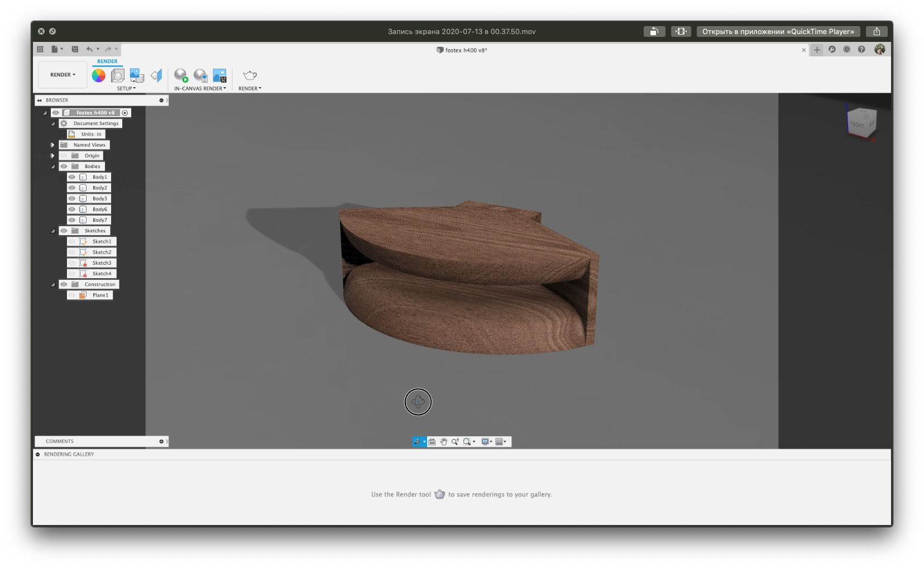Click the Capture Image icon
Image resolution: width=924 pixels, height=568 pixels.
(219, 75)
